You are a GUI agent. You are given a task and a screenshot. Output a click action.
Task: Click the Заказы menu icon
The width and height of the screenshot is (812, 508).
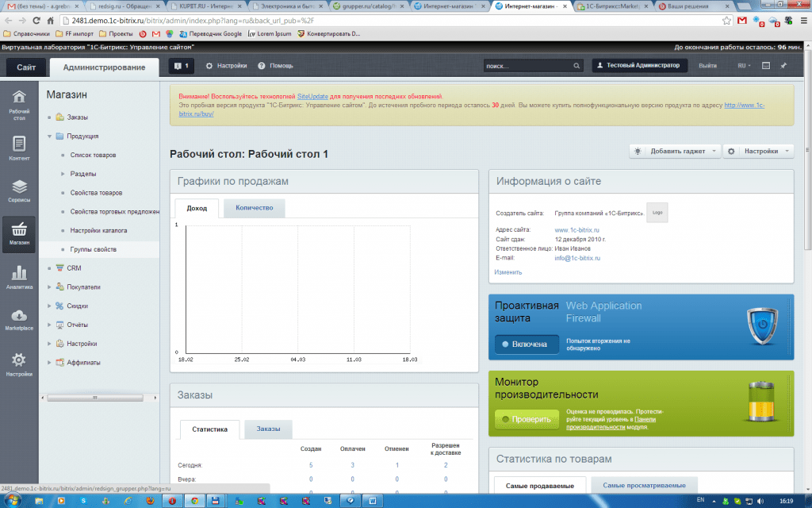[59, 117]
